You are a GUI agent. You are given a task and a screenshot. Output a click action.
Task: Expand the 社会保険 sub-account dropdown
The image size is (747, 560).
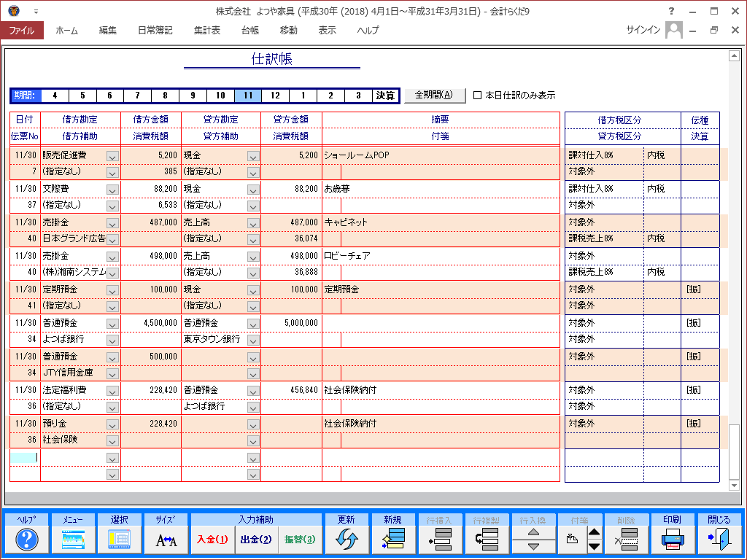[x=112, y=440]
